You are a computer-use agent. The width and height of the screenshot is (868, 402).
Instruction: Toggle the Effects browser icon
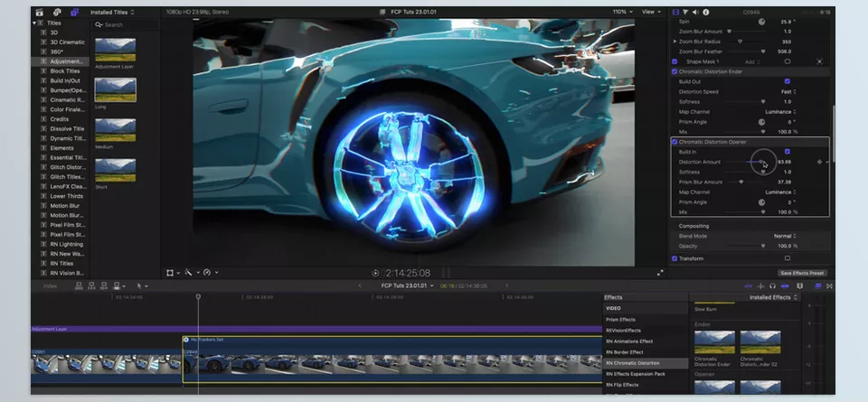[x=817, y=285]
